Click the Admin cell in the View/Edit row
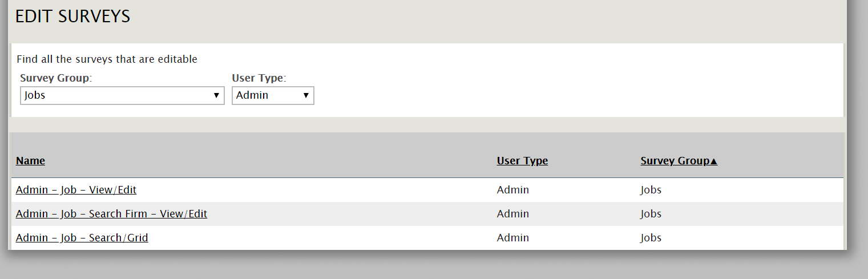 (513, 190)
